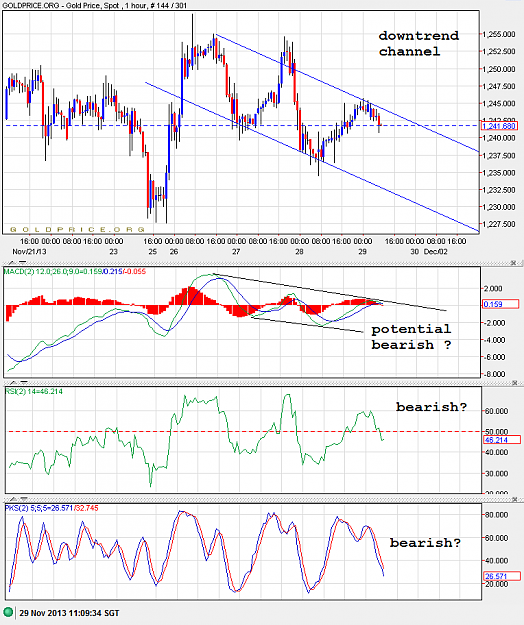Click the green connection status indicator
Image resolution: width=524 pixels, height=625 pixels.
click(x=8, y=612)
